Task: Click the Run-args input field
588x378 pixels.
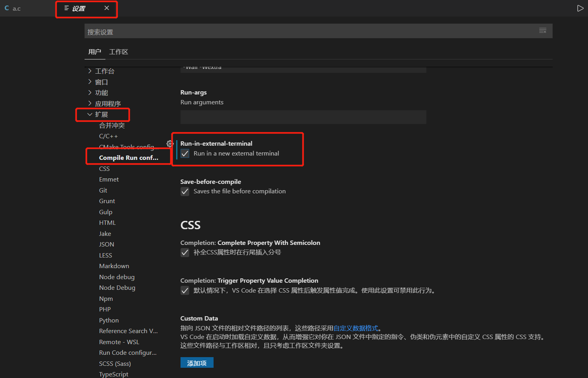Action: coord(303,117)
